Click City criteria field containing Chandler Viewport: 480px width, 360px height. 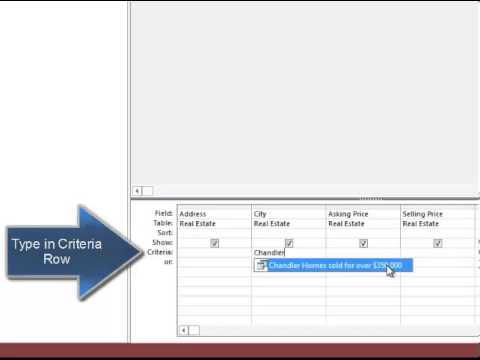289,253
